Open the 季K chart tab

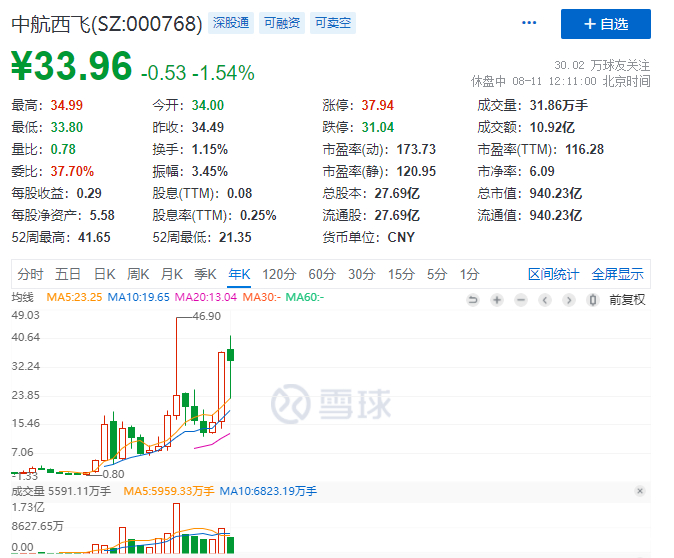click(x=205, y=274)
